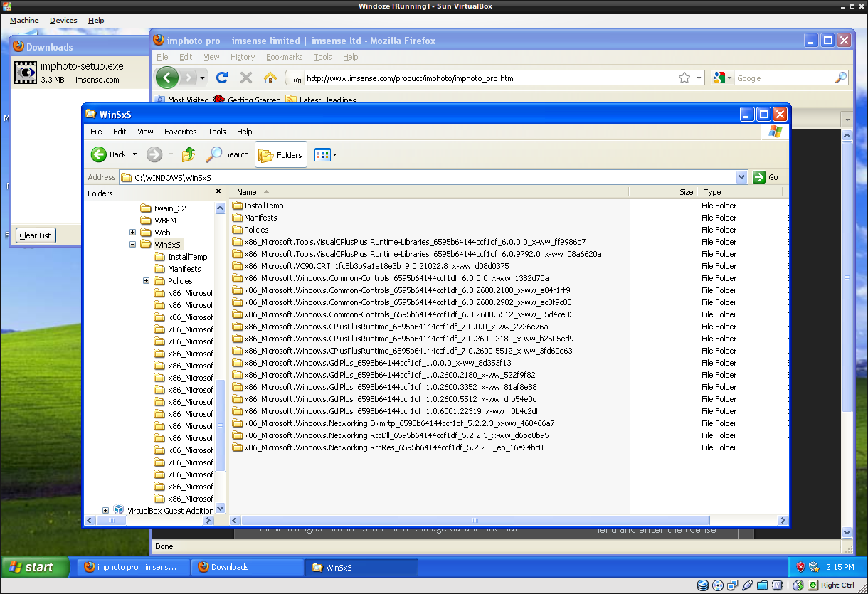
Task: Sort files by the Name column header
Action: tap(430, 192)
